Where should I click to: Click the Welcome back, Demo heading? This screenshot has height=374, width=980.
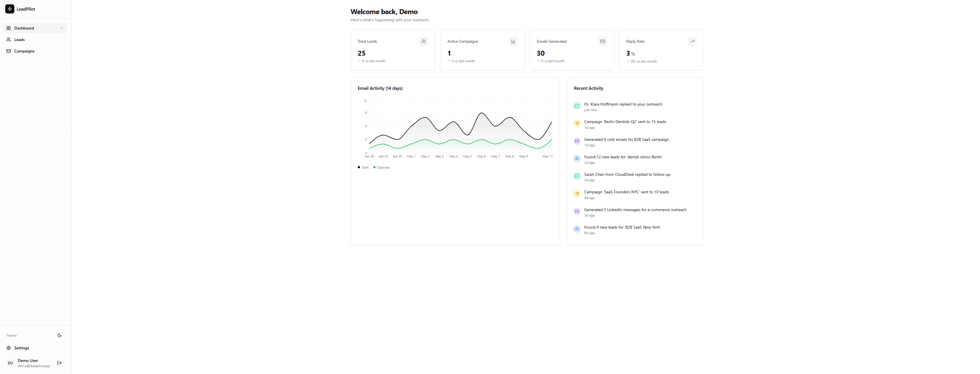coord(384,12)
